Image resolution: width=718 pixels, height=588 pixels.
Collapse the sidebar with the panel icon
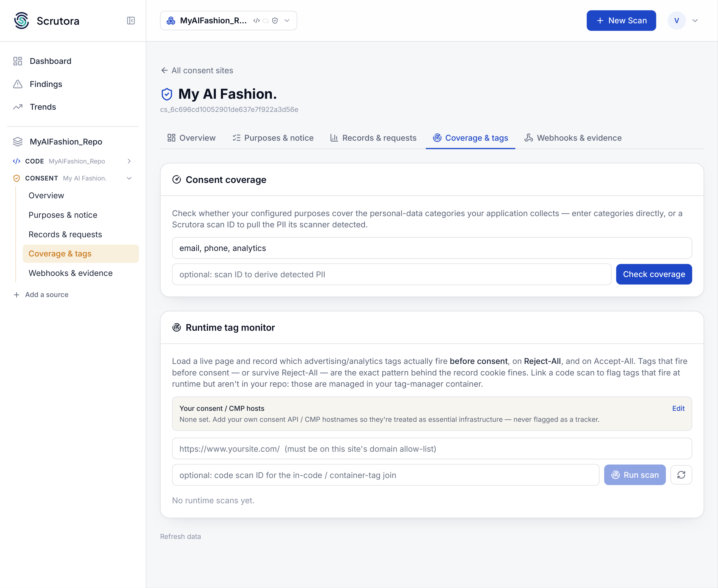click(x=131, y=21)
